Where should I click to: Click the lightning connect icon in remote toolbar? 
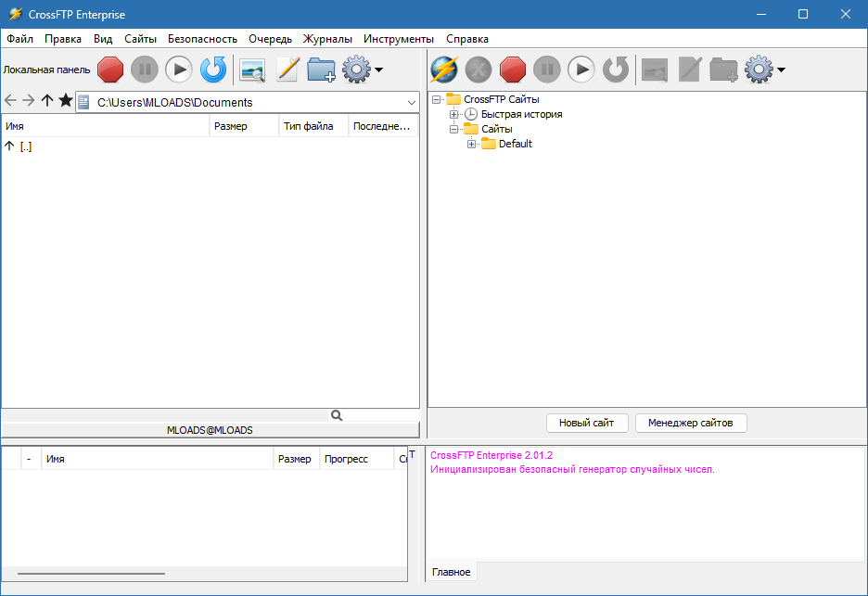(444, 70)
